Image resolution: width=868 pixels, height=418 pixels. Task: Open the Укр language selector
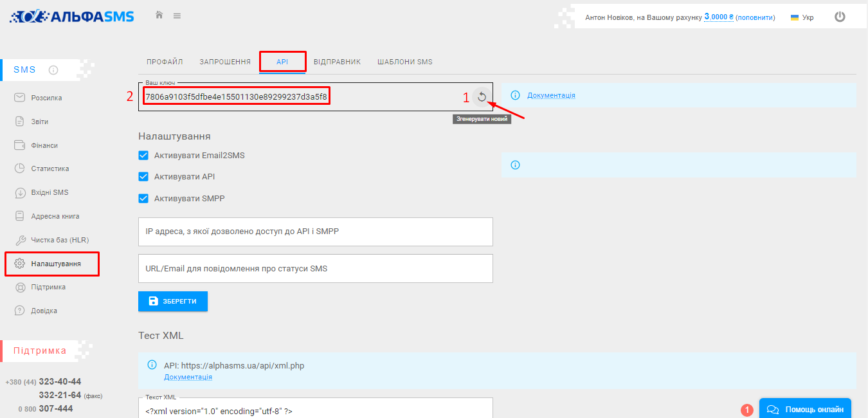click(x=802, y=17)
